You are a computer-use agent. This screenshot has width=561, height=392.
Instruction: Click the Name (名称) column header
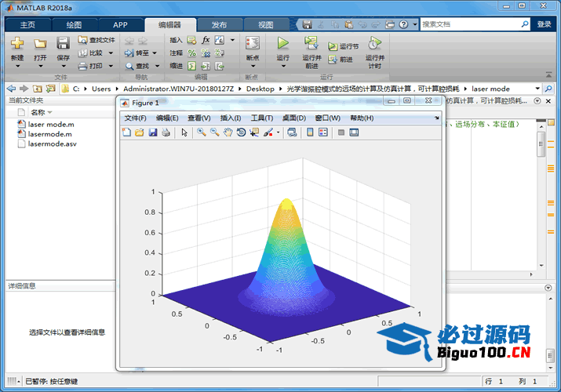(38, 113)
